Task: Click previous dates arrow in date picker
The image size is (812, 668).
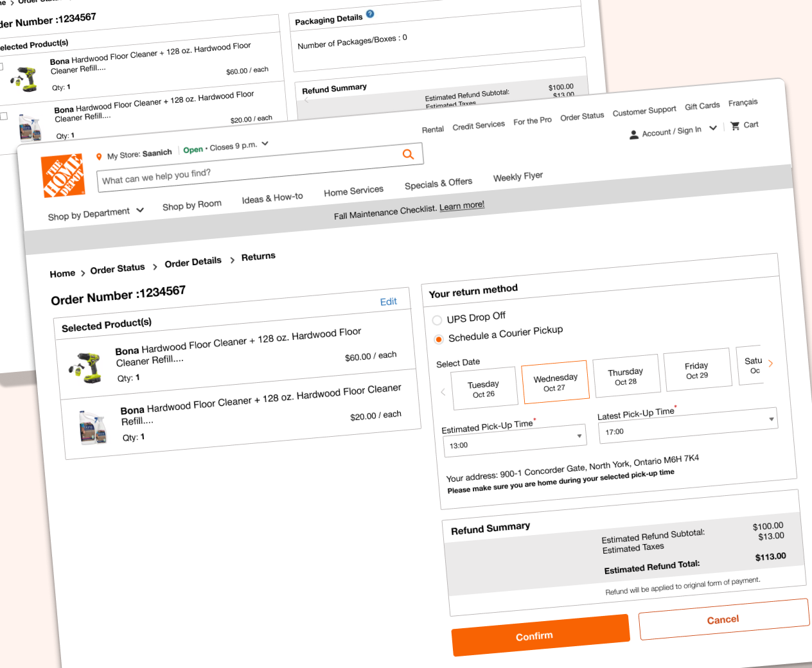Action: click(443, 392)
